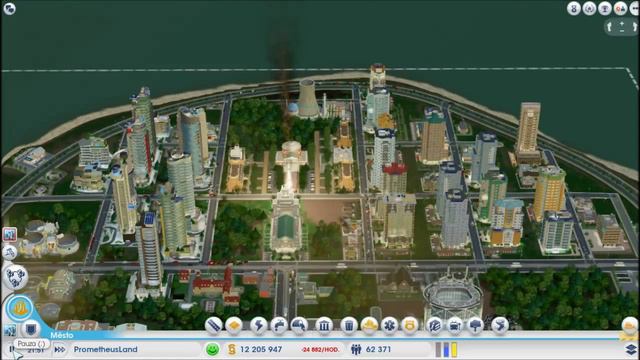
Task: Click the red -24 882/hod. income value
Action: [320, 350]
